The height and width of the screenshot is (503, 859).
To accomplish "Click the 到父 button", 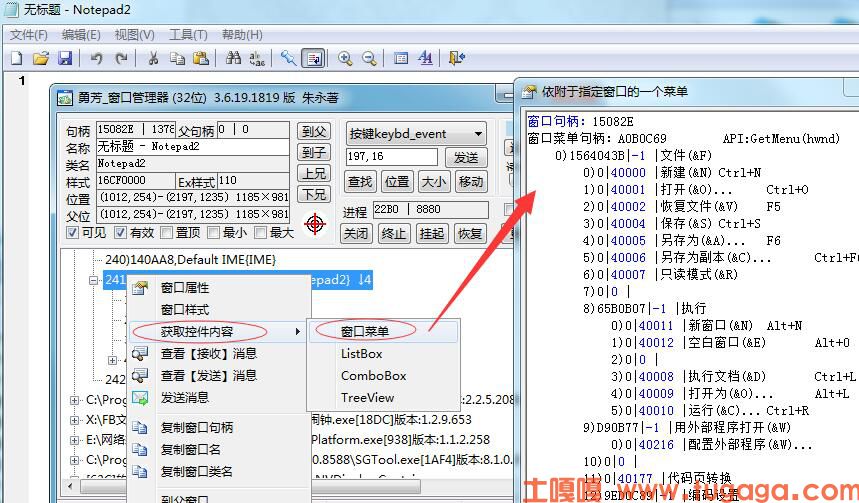I will [x=314, y=132].
